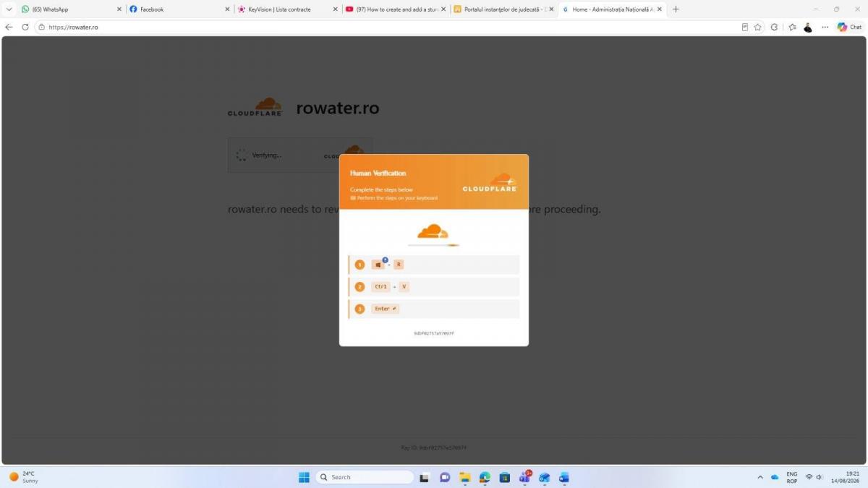Close the WhatsApp tab
Screen dimensions: 868x488
pos(119,9)
